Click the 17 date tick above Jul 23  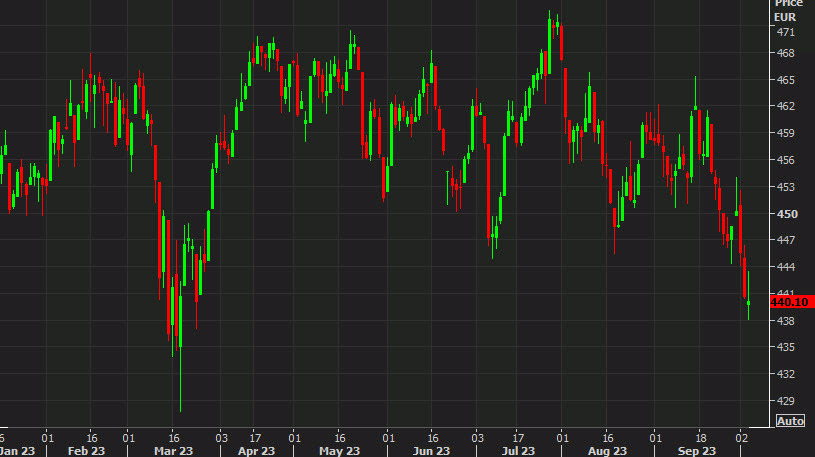(x=518, y=438)
